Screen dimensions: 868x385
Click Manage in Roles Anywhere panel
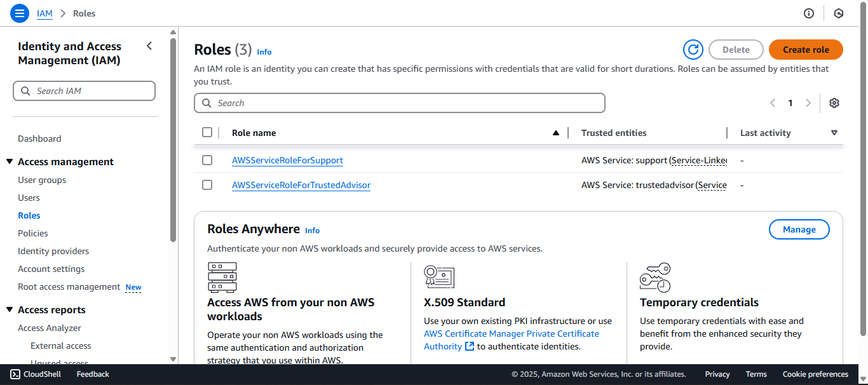click(799, 229)
